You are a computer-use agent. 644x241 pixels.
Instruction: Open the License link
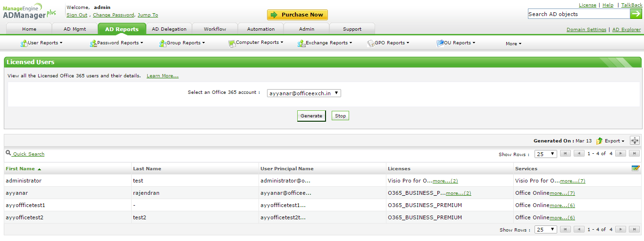point(587,5)
